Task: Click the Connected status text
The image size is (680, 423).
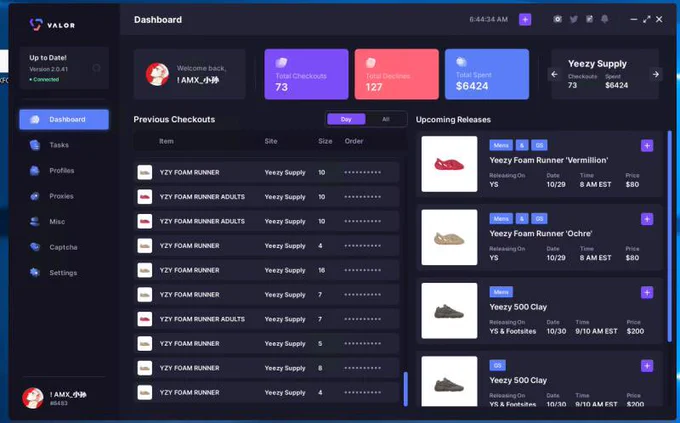Action: (46, 79)
